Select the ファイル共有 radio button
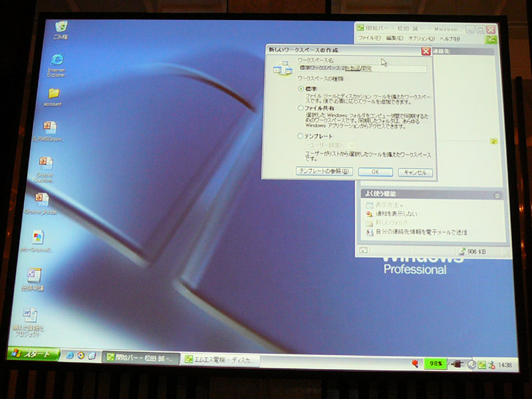This screenshot has height=399, width=532. point(301,108)
